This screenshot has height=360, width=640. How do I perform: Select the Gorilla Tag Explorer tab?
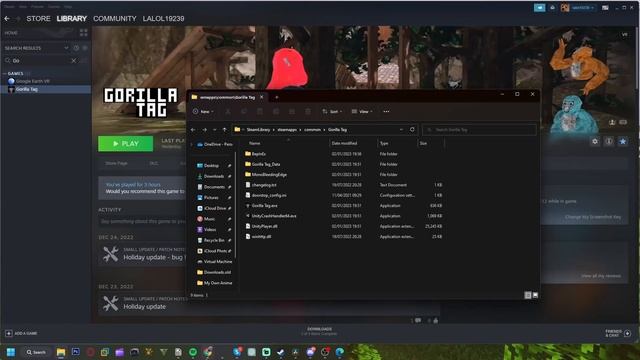point(227,97)
